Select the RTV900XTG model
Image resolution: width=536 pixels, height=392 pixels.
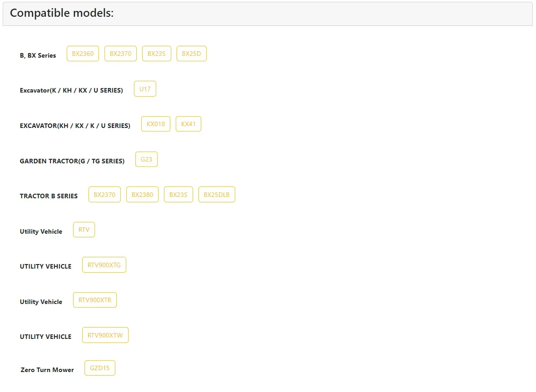[104, 265]
